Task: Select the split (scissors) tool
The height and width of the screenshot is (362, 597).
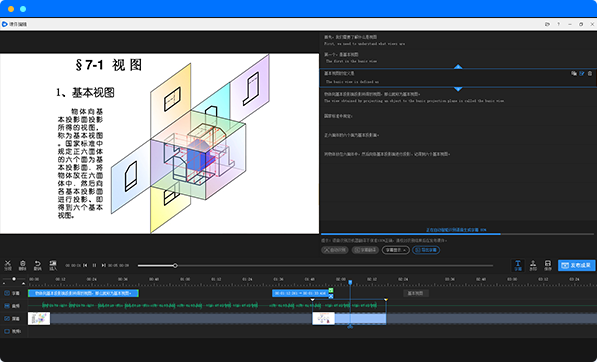Action: tap(8, 265)
